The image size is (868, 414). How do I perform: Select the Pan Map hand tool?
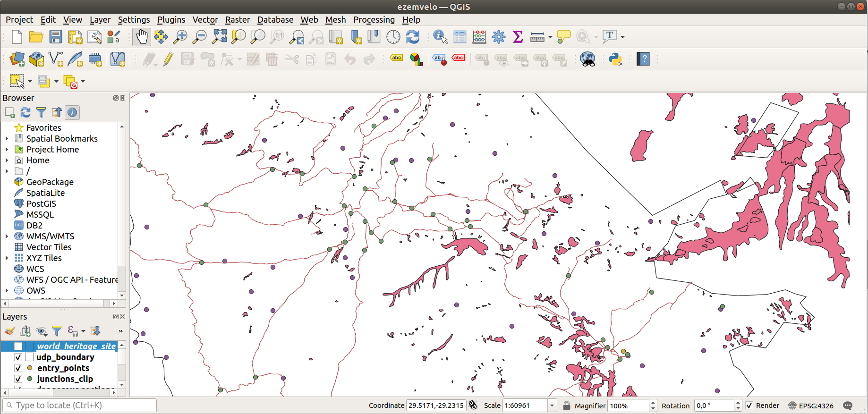click(142, 37)
